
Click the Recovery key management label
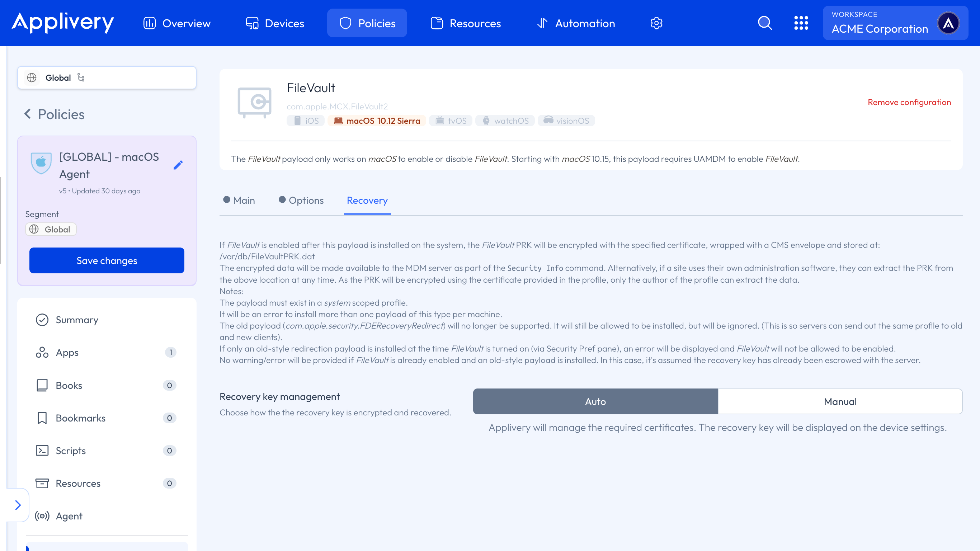click(x=280, y=396)
